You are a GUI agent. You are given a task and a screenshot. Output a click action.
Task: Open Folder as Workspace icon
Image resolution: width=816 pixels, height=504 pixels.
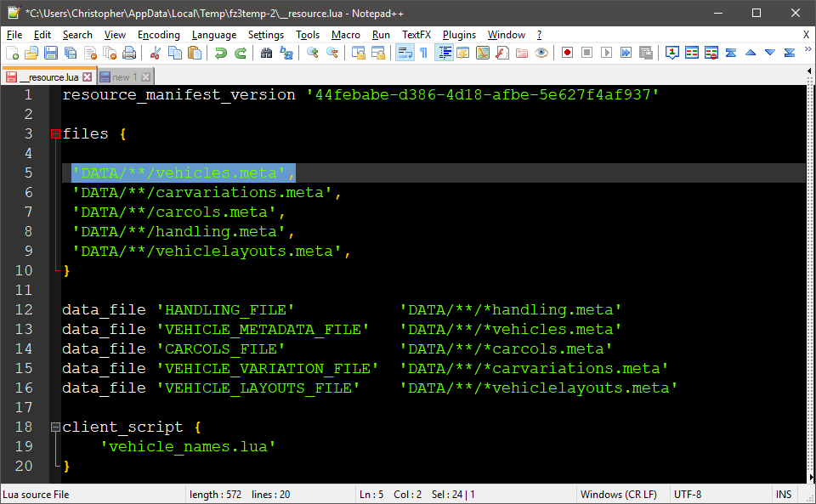click(x=522, y=53)
